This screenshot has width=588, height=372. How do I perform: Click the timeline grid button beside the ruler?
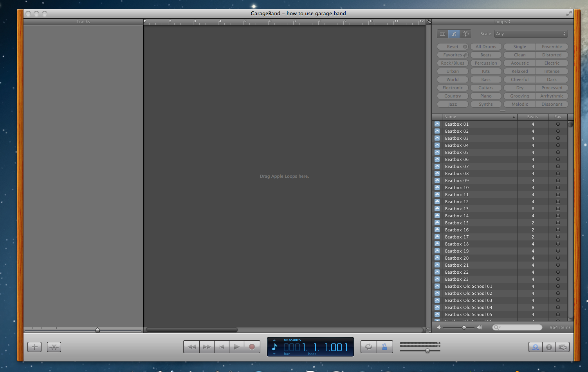click(429, 22)
